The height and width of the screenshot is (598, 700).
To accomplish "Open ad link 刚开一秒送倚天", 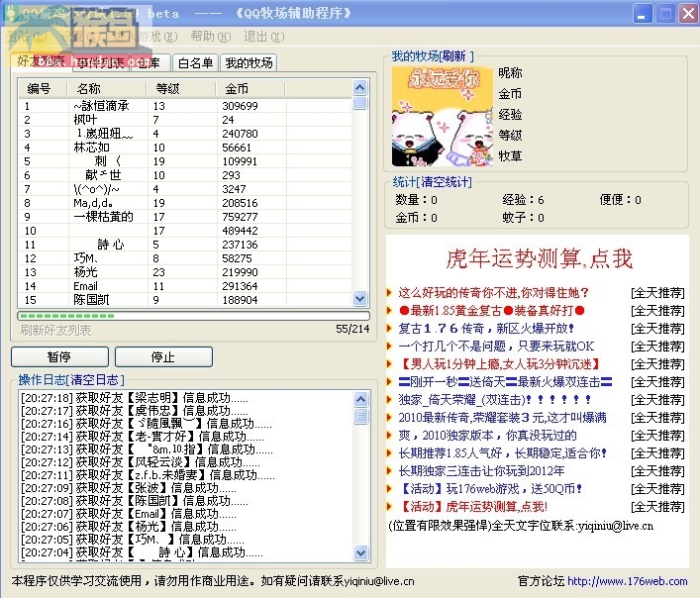I will pos(505,382).
